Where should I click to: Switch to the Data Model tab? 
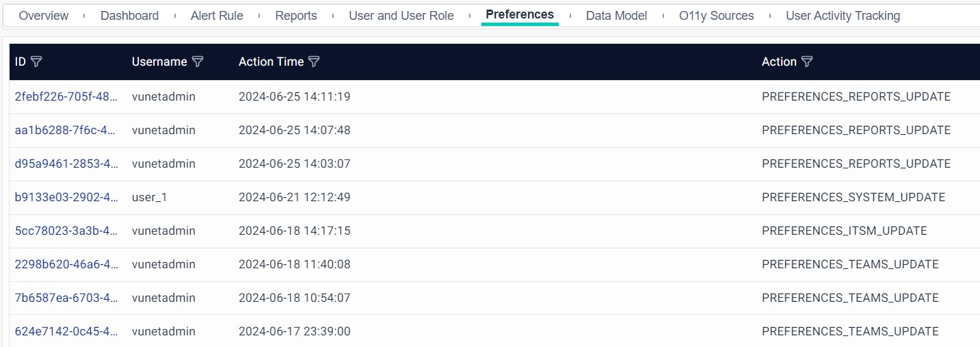point(616,16)
